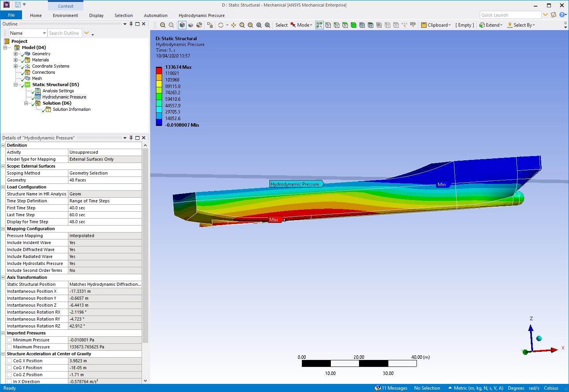This screenshot has width=569, height=392.
Task: Activate the Pan tool
Action: (233, 25)
